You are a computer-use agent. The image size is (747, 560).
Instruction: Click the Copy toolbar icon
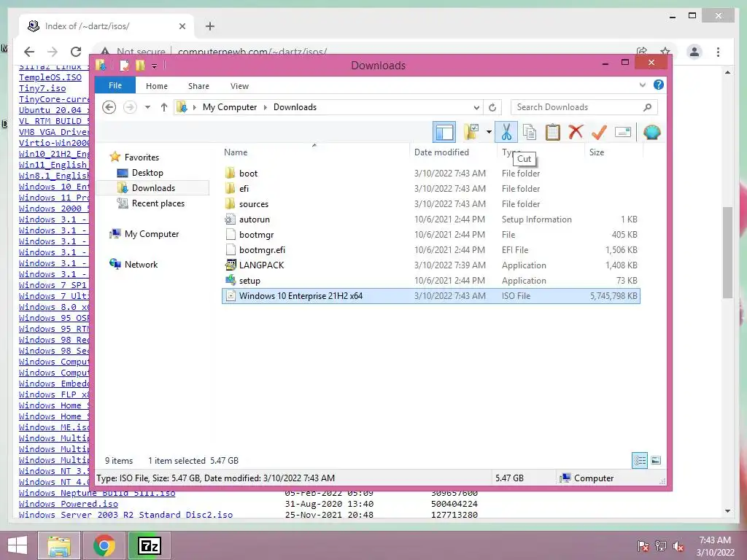tap(530, 132)
